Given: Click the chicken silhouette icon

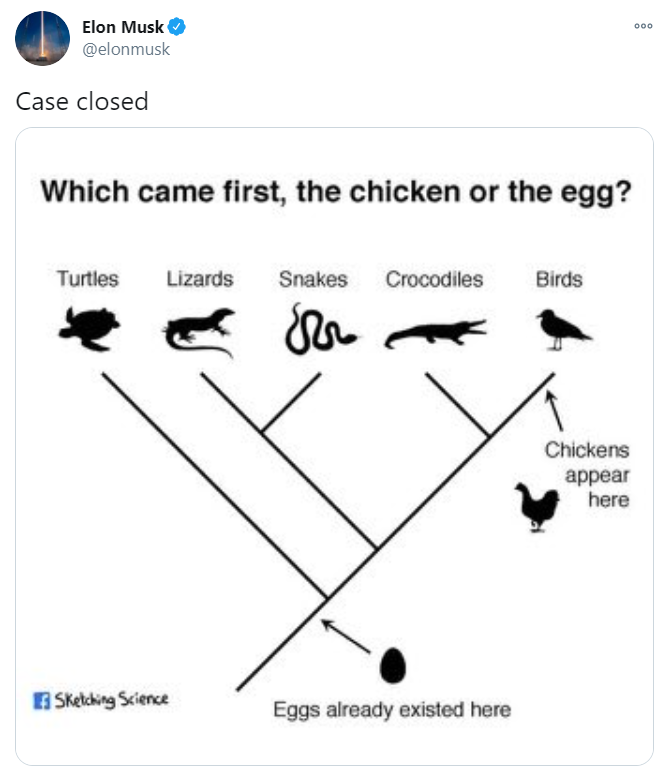Looking at the screenshot, I should [x=536, y=506].
